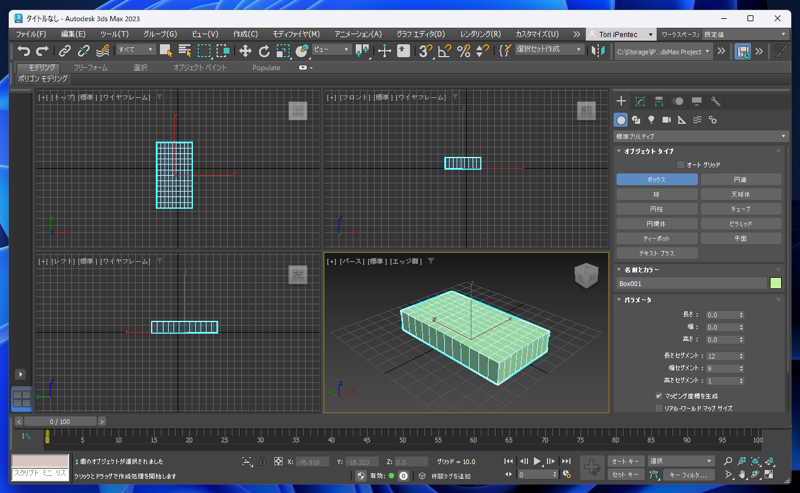Choose the Cameras category icon

point(666,120)
